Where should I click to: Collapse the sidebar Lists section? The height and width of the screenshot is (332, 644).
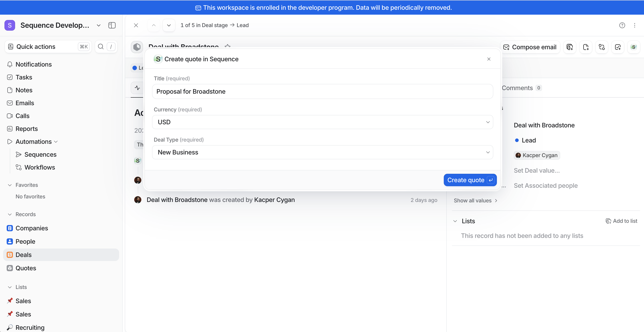click(10, 287)
